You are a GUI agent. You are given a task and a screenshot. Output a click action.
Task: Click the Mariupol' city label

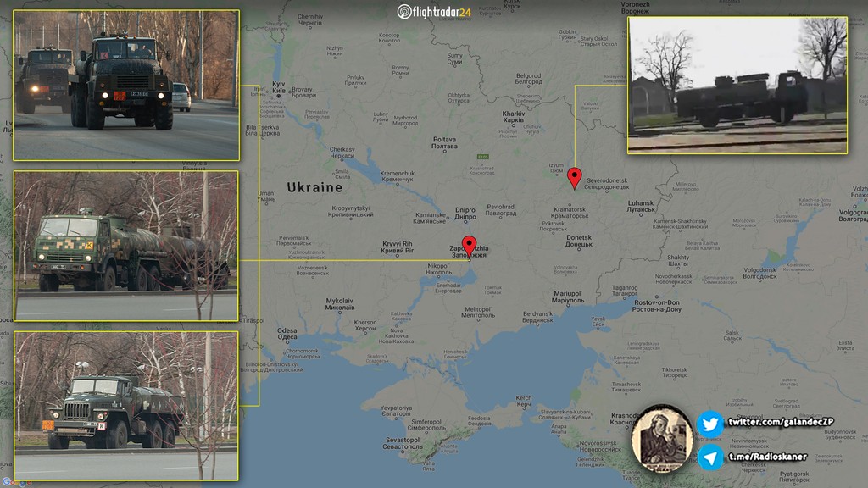[568, 297]
